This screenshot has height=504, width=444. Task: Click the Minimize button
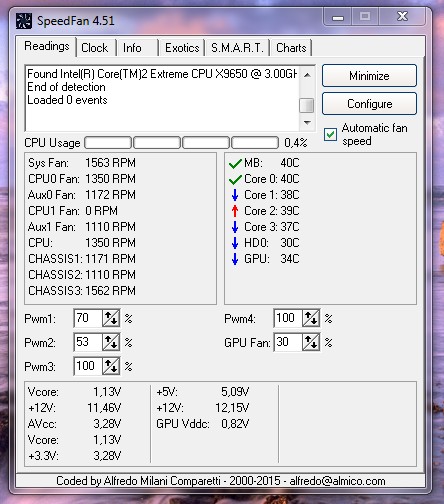click(x=369, y=76)
